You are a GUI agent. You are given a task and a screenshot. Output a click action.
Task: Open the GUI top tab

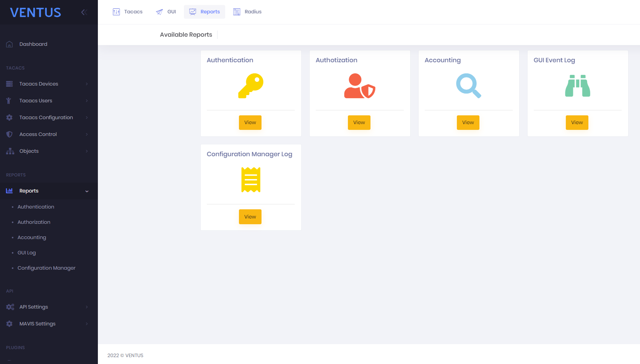pyautogui.click(x=166, y=12)
